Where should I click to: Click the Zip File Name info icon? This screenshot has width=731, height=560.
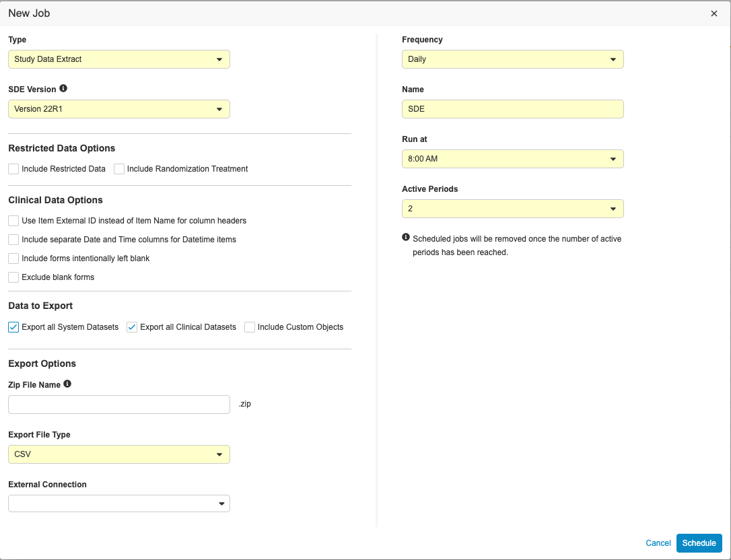pos(67,384)
